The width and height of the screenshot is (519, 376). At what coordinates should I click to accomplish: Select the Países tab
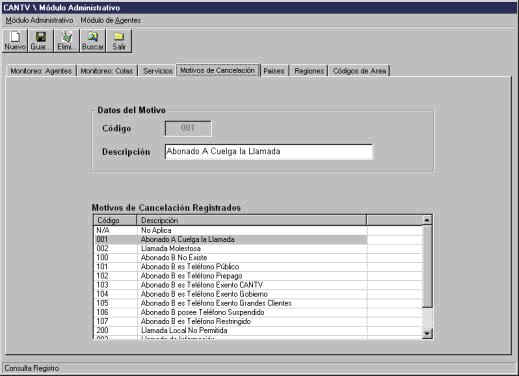[274, 71]
